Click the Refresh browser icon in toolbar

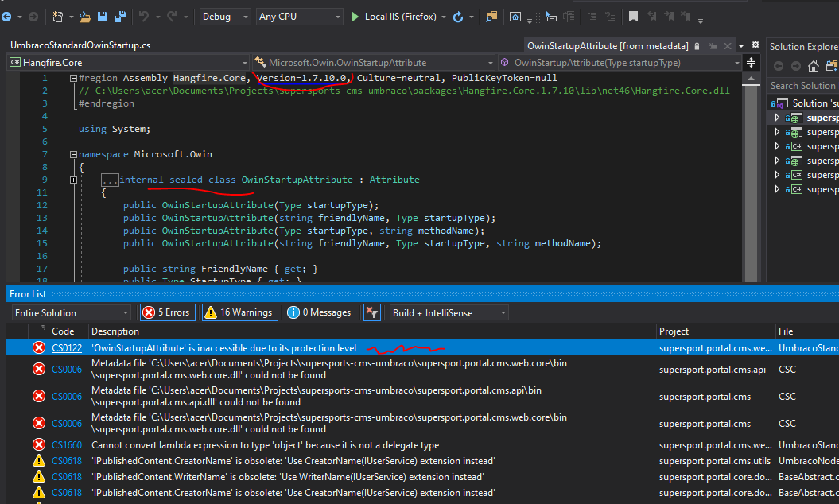pyautogui.click(x=458, y=17)
